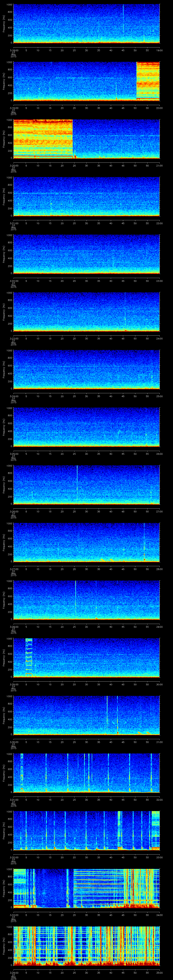Click the Frequency (Hz) axis label of the 3:23:00 panel
173x980 pixels.
4,312
